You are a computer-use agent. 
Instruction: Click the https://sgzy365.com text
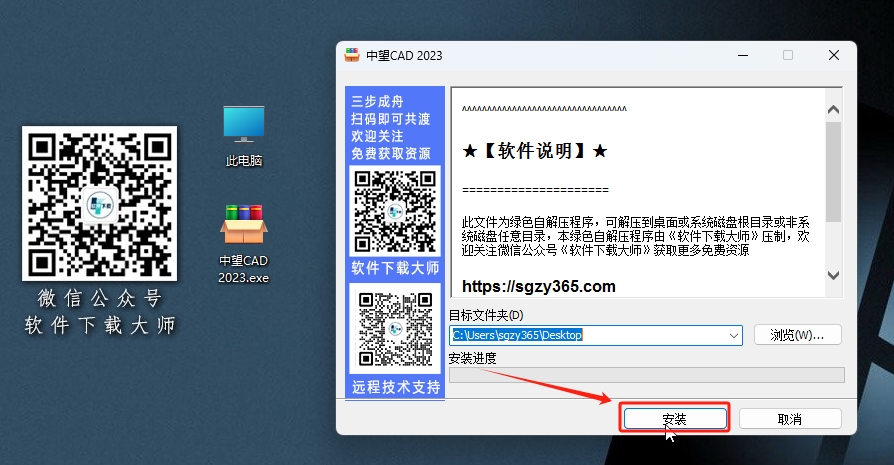539,286
